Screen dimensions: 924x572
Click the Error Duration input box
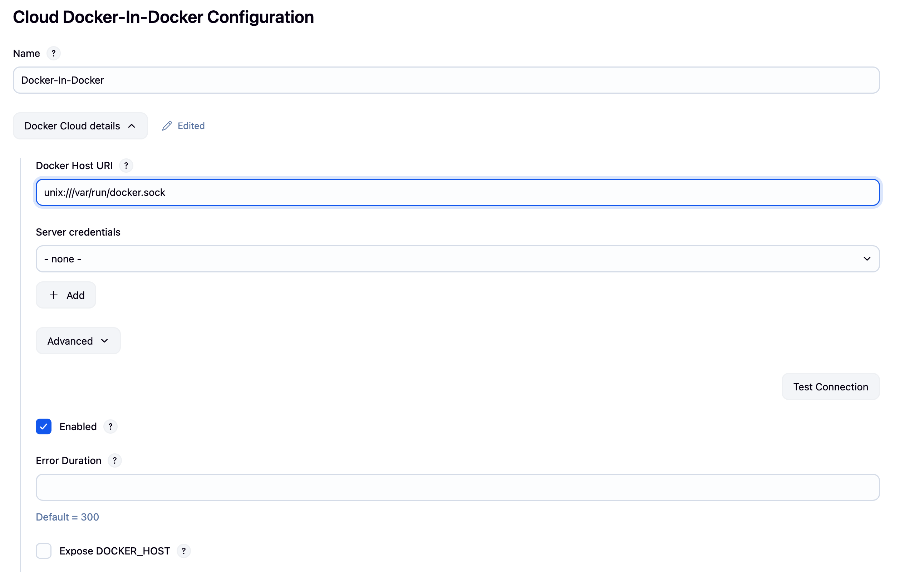[457, 487]
